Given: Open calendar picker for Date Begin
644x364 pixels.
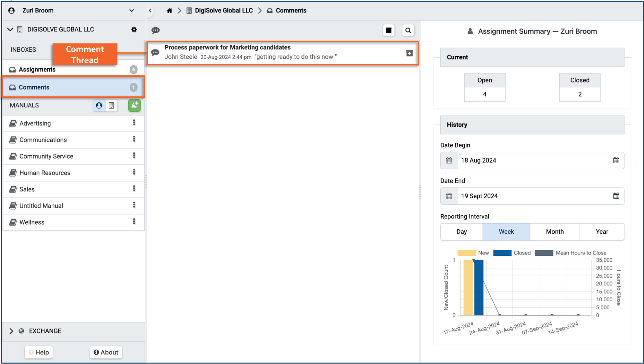Looking at the screenshot, I should pos(616,160).
